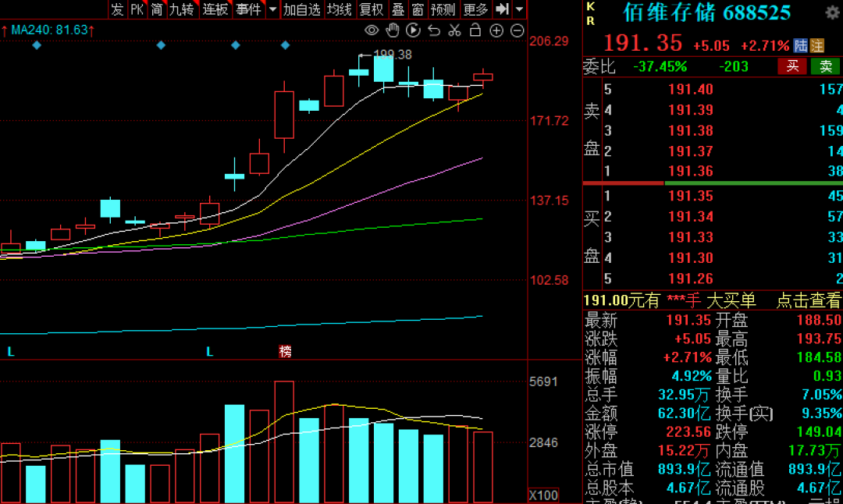Toggle the chart lock icon
The width and height of the screenshot is (843, 504).
[x=475, y=30]
